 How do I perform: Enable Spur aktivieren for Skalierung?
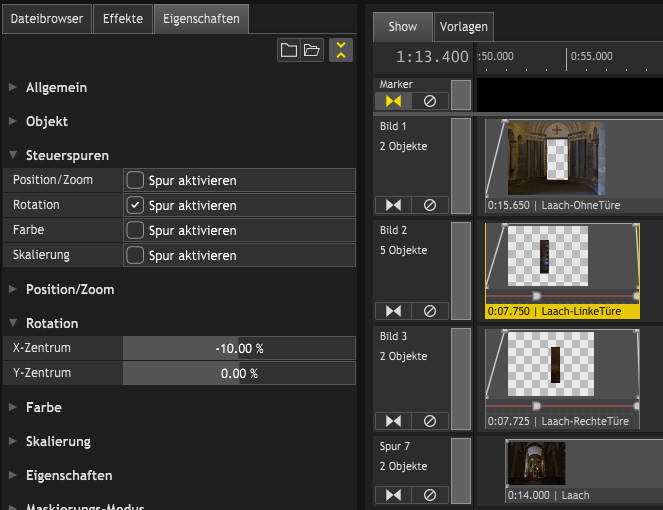(135, 255)
